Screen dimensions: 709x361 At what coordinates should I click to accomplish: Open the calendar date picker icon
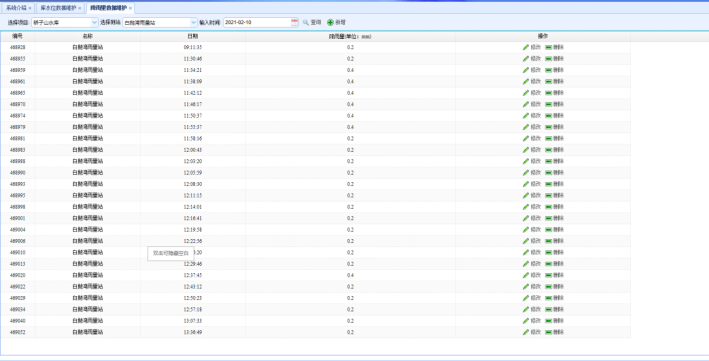pyautogui.click(x=294, y=22)
